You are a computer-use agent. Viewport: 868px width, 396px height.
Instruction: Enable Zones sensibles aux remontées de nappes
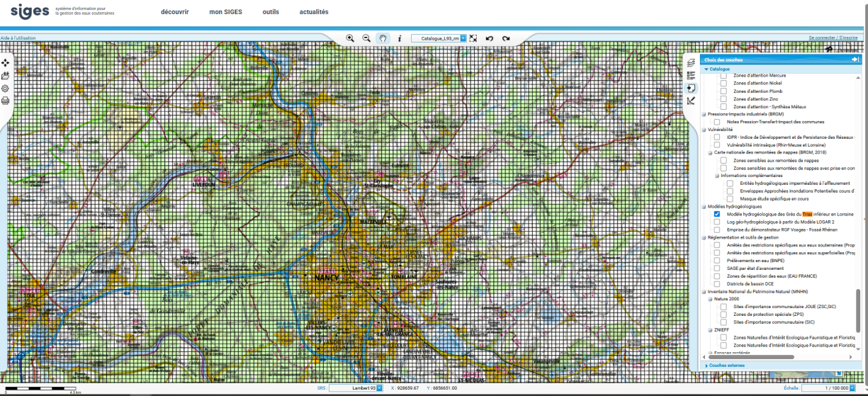(x=723, y=160)
